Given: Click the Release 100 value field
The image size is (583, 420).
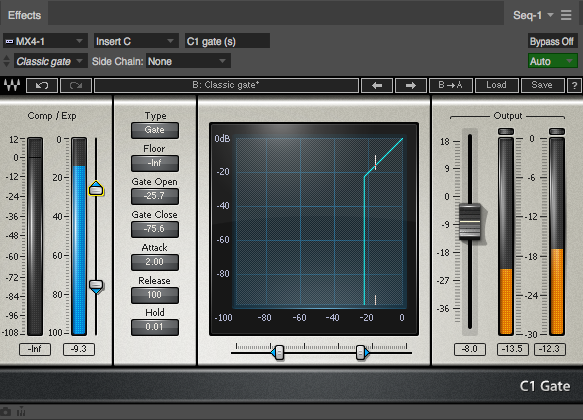Looking at the screenshot, I should (155, 295).
